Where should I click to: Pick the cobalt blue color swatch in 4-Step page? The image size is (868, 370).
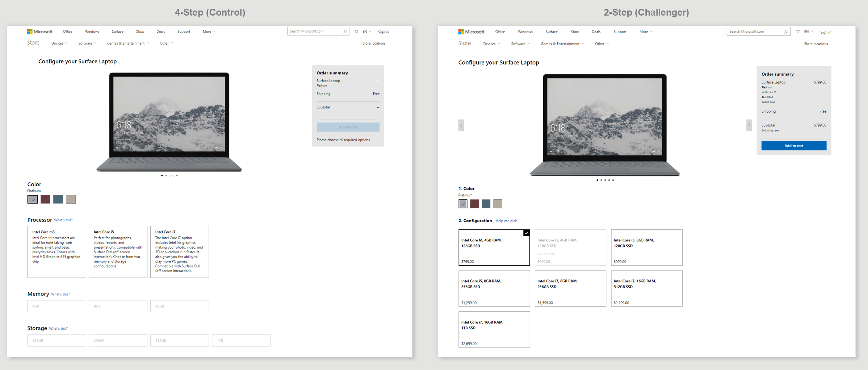[58, 199]
